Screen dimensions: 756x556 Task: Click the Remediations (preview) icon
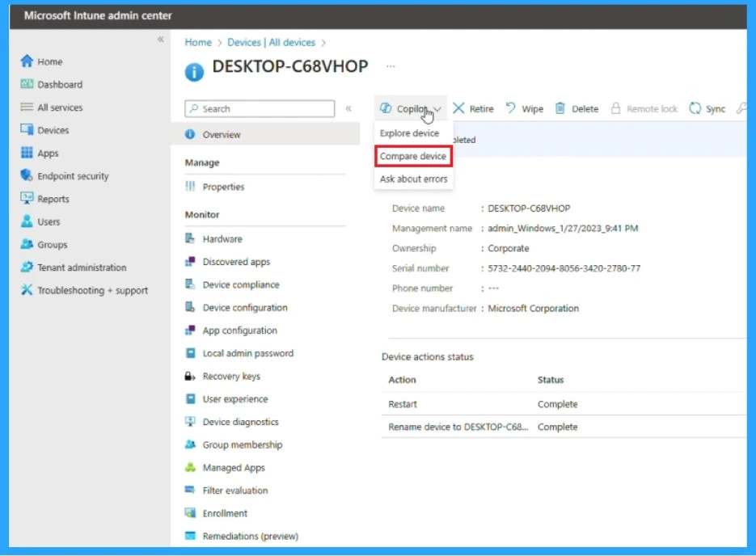pos(191,536)
